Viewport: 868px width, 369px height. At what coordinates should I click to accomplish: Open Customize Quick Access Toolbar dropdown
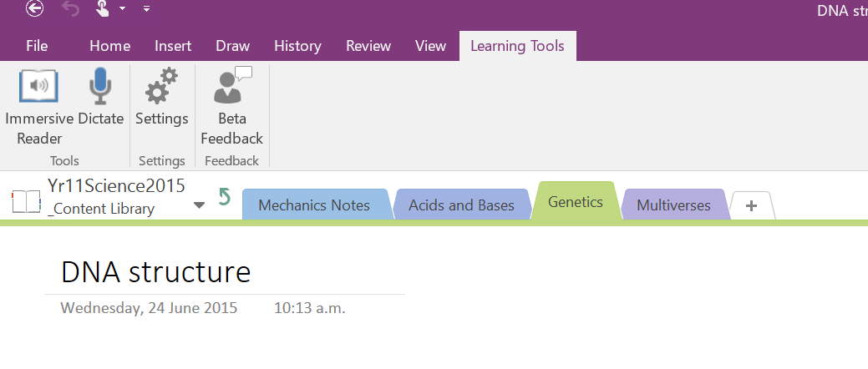click(x=146, y=9)
